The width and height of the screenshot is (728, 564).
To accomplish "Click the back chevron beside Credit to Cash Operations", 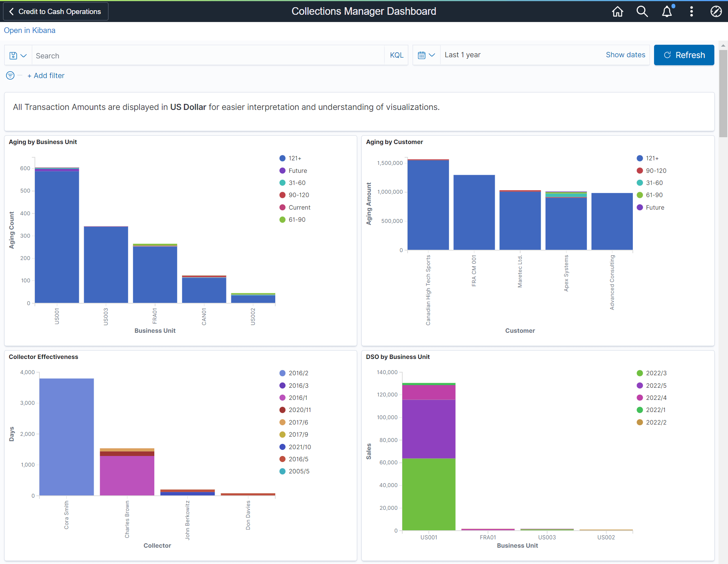I will click(12, 11).
